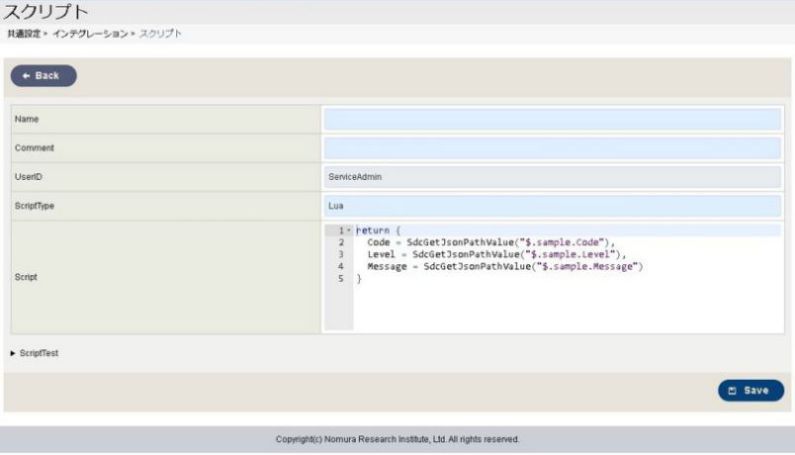Select the UserID row label
The width and height of the screenshot is (795, 455).
(x=28, y=177)
